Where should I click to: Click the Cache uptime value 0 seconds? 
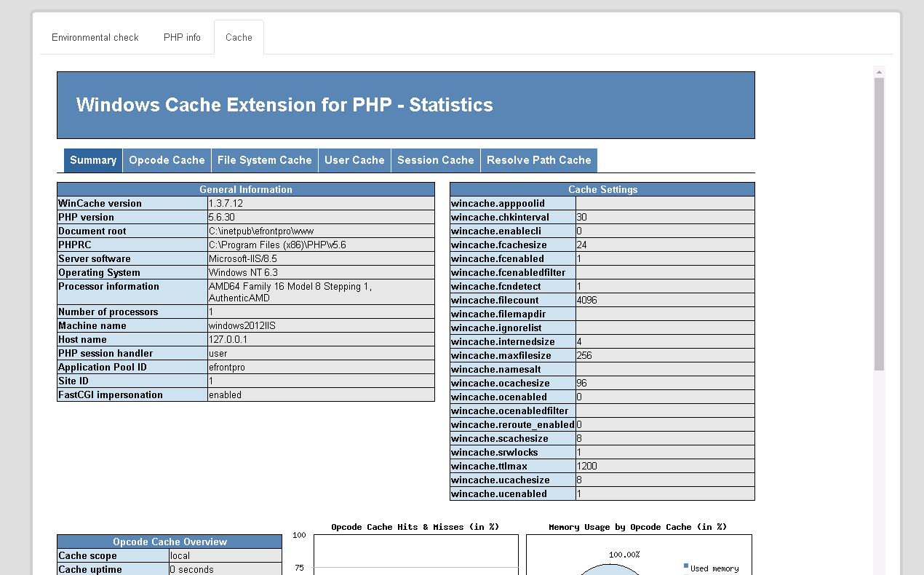[x=191, y=569]
